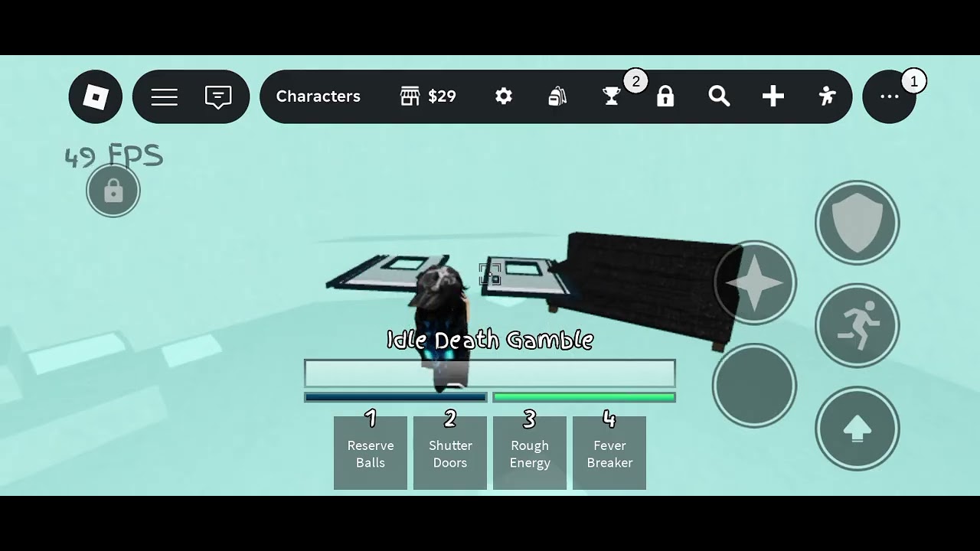
Task: Click the wide white bar under title
Action: pyautogui.click(x=490, y=373)
